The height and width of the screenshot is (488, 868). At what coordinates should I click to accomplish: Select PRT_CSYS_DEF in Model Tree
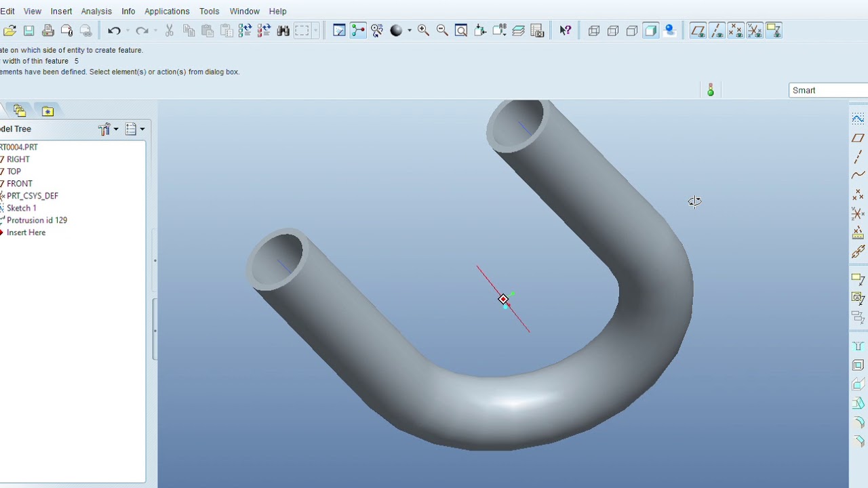(32, 196)
